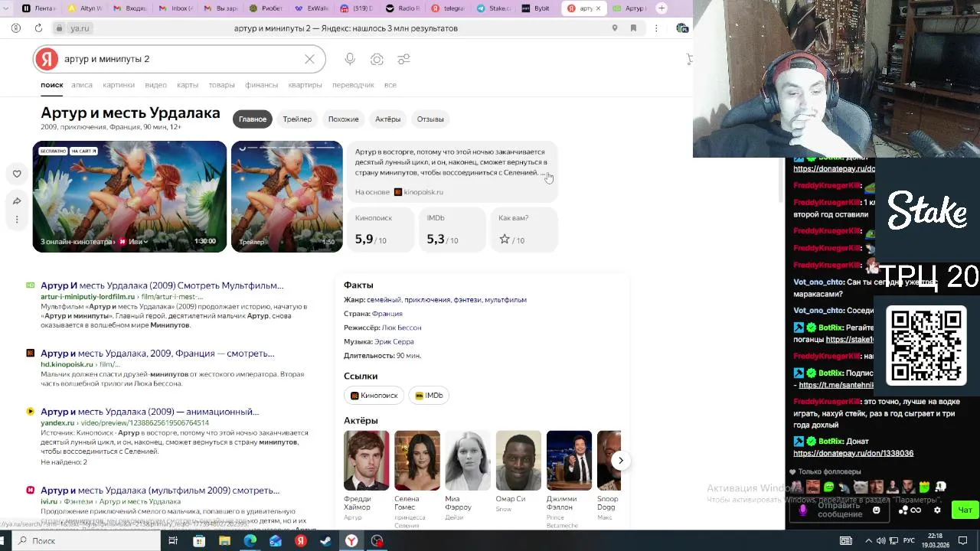The height and width of the screenshot is (551, 980).
Task: Open volume control in system tray
Action: [x=881, y=540]
